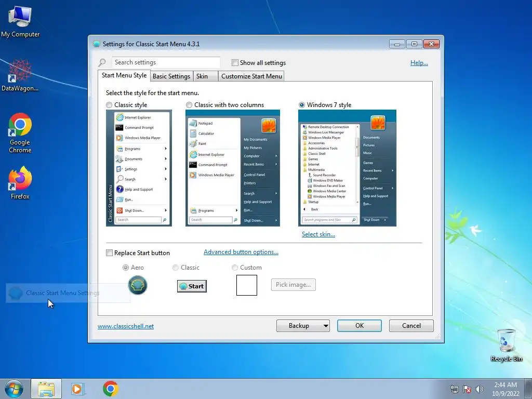Click the taskbar clock showing 2:44 AM

[x=506, y=389]
